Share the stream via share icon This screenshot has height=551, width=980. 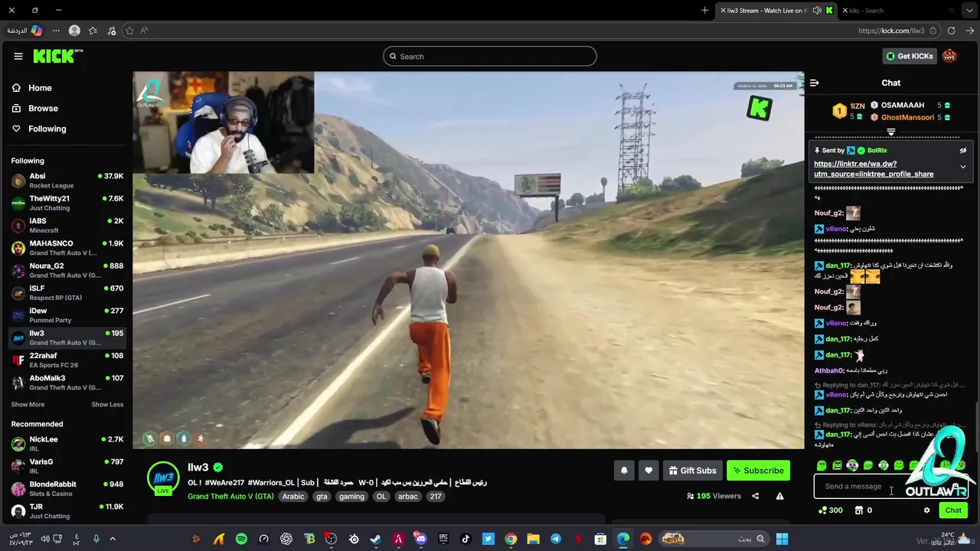pyautogui.click(x=755, y=496)
